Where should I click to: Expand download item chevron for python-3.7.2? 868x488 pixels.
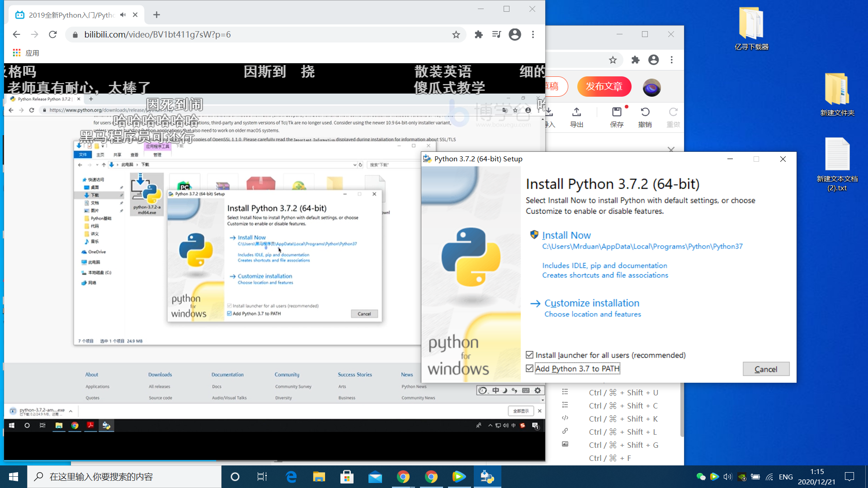(71, 411)
